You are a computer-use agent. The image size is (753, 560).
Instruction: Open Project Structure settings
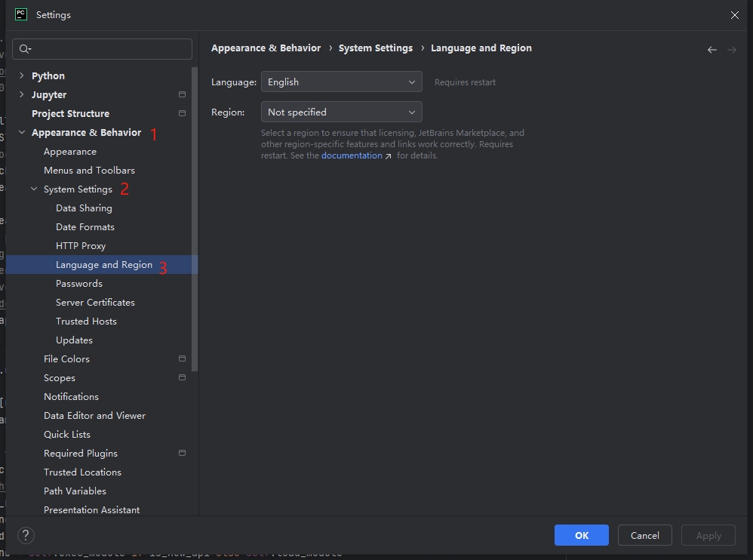coord(71,113)
